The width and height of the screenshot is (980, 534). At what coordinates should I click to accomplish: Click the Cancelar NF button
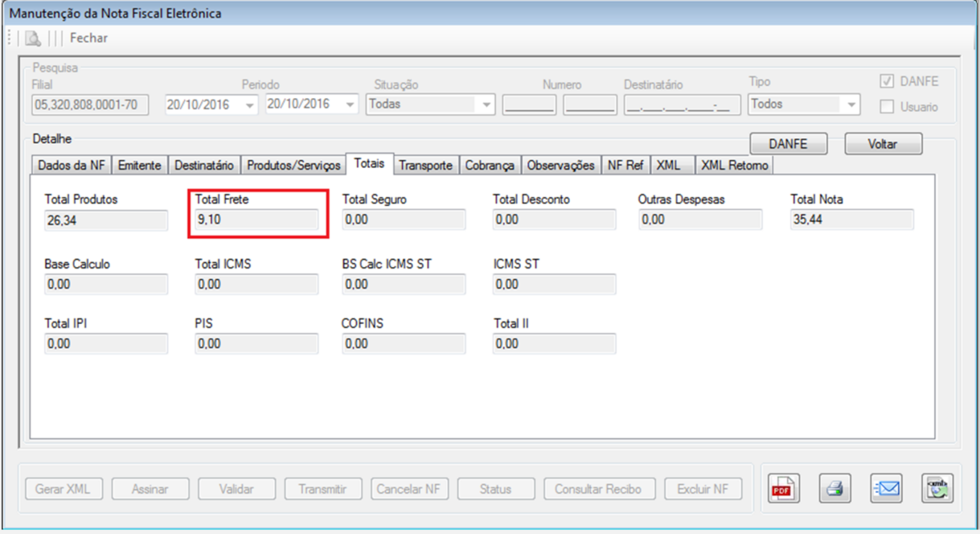pos(409,489)
